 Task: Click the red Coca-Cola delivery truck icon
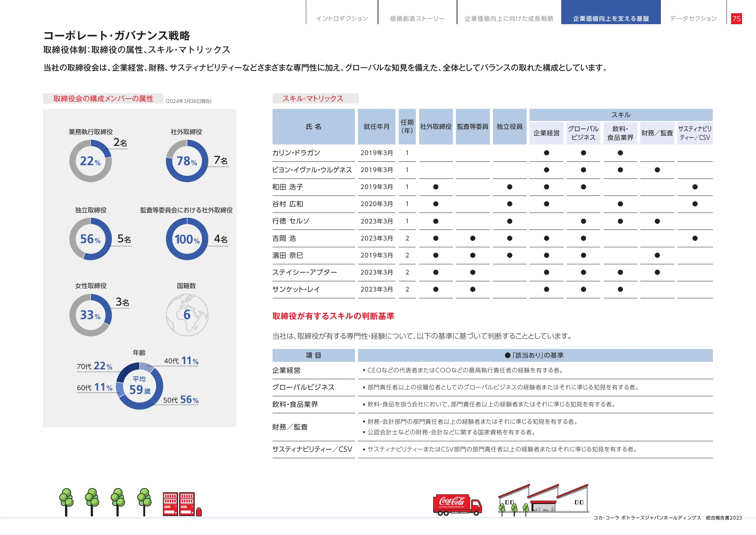pyautogui.click(x=457, y=504)
